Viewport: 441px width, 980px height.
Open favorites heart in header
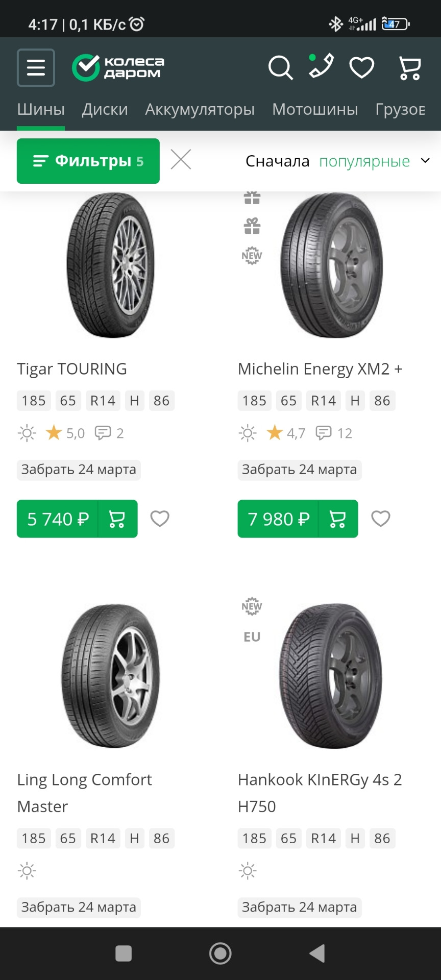[x=361, y=67]
